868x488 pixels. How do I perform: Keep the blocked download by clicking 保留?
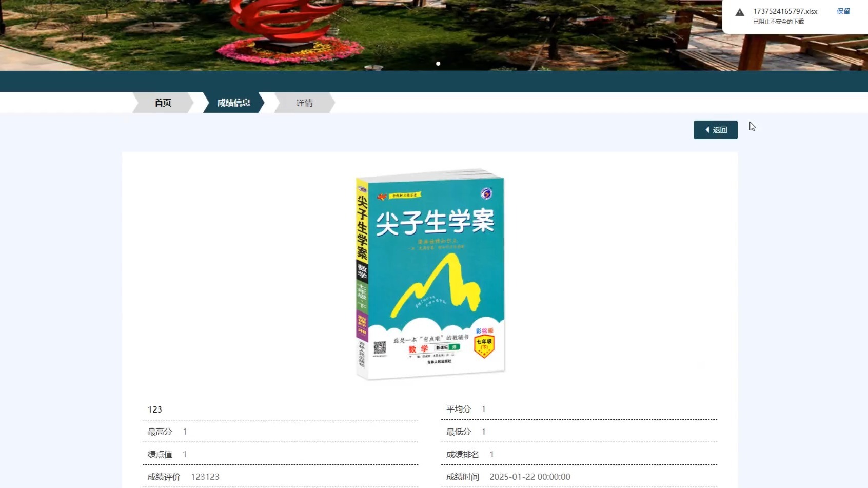[843, 11]
